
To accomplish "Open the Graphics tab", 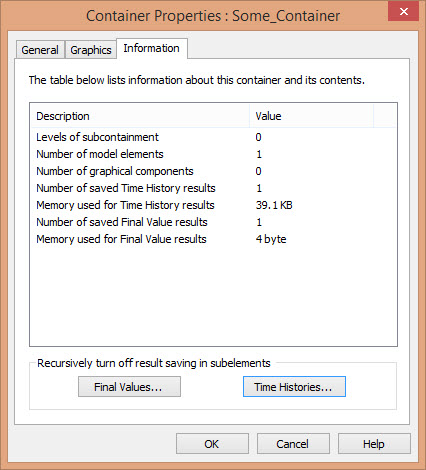I will point(91,50).
